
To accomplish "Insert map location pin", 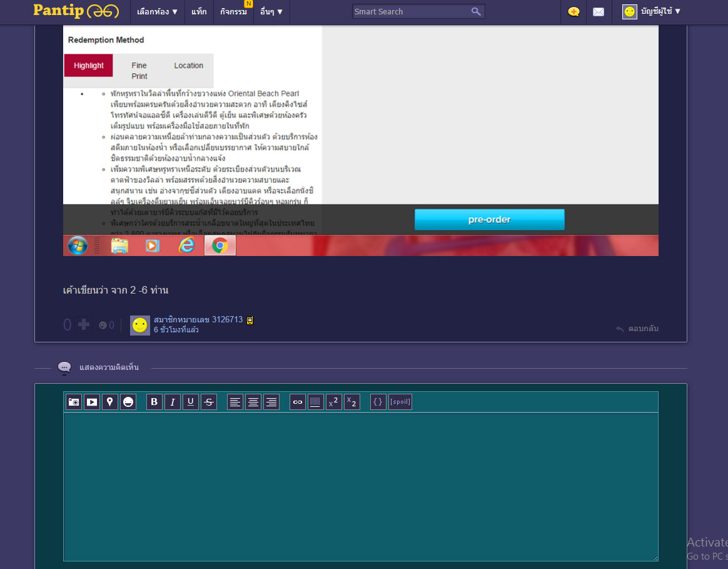I will click(x=110, y=402).
